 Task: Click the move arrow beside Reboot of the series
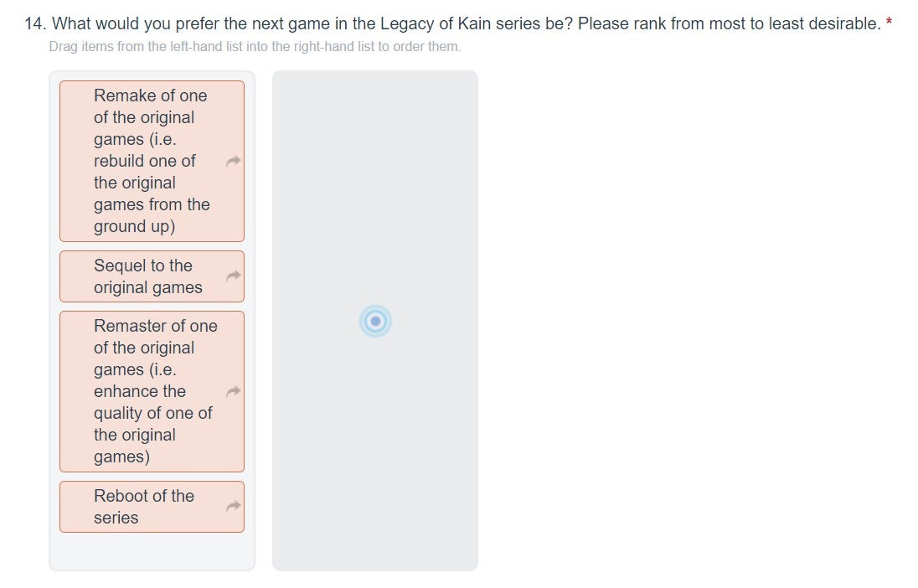tap(235, 506)
